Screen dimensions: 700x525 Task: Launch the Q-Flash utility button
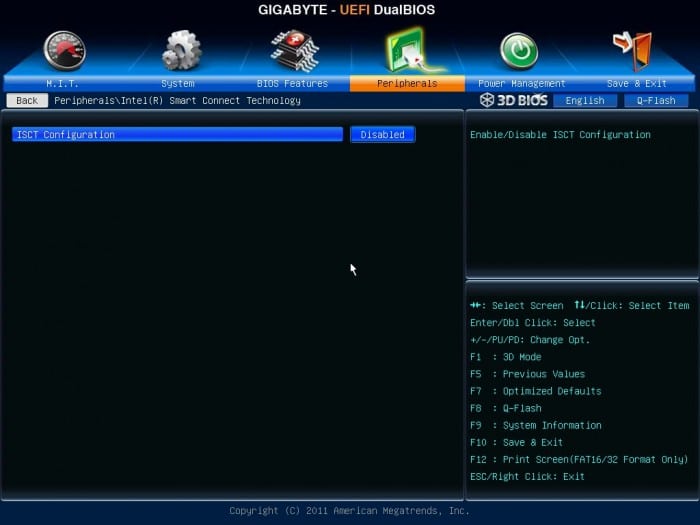pos(656,100)
